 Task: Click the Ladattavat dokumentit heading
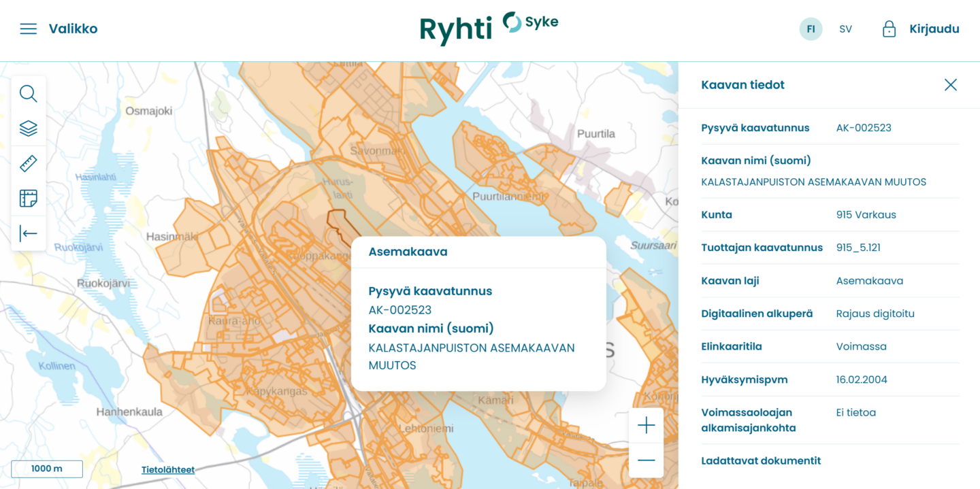click(761, 460)
